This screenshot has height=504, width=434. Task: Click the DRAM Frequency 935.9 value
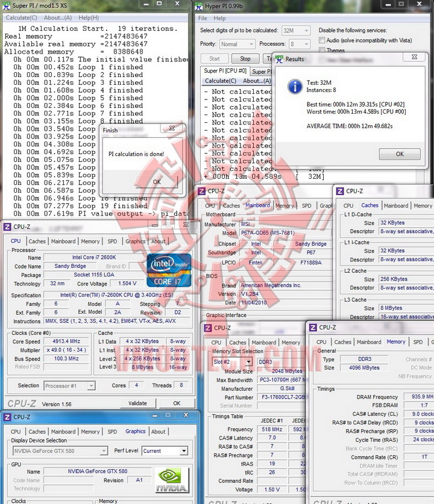(418, 397)
